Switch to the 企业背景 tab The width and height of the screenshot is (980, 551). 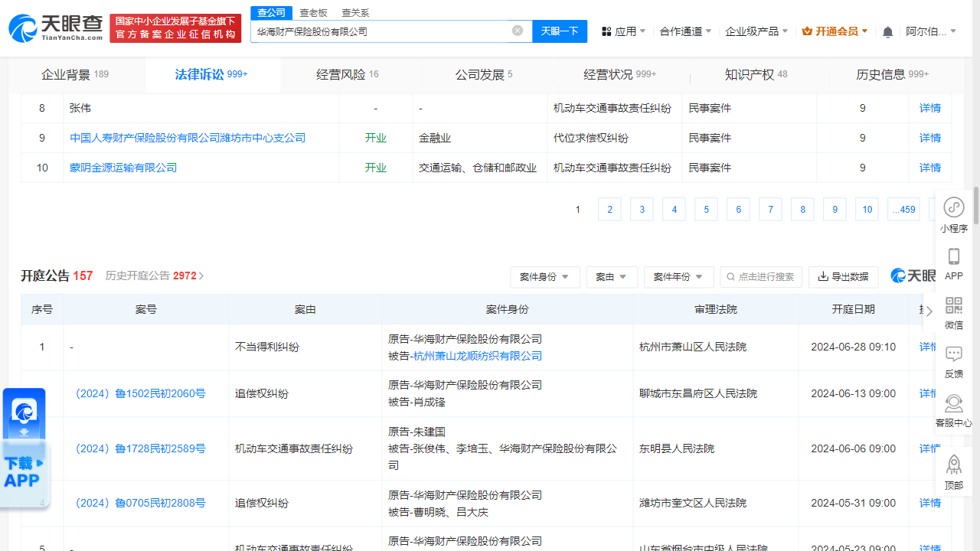point(75,74)
